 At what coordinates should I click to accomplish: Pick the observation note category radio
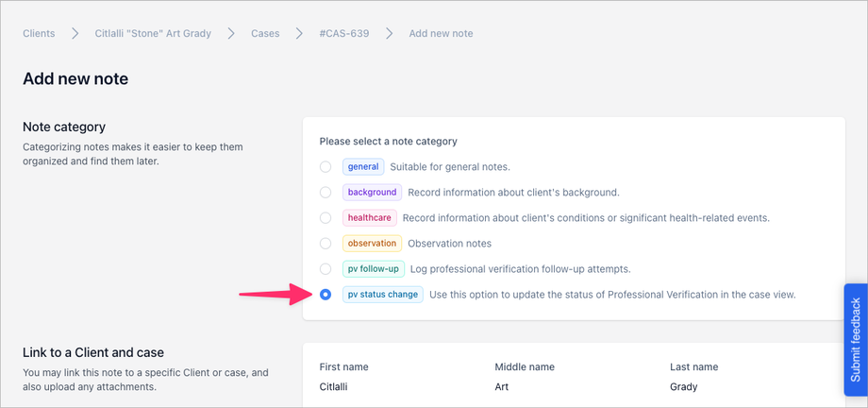point(325,244)
